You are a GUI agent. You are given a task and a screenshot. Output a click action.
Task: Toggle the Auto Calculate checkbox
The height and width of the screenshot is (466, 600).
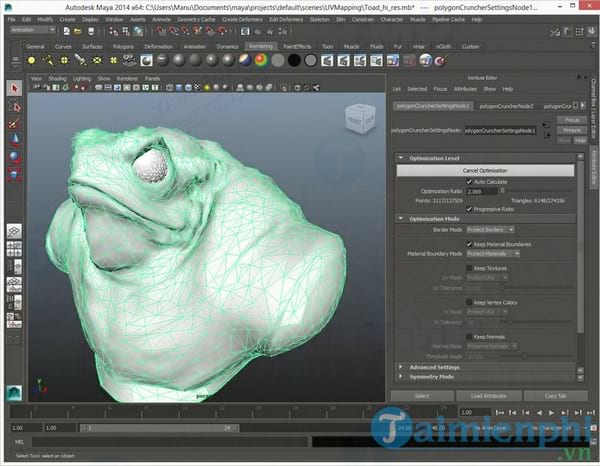click(x=470, y=182)
